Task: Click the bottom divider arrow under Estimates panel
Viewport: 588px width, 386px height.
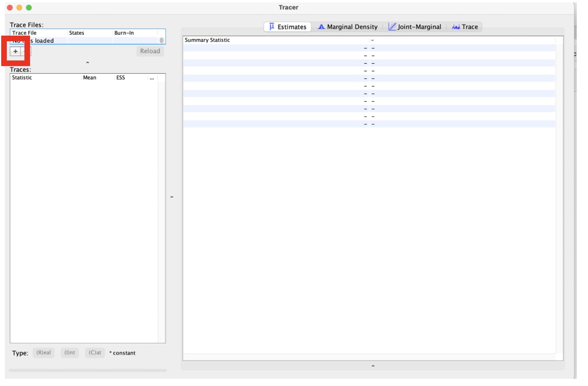Action: coord(373,366)
